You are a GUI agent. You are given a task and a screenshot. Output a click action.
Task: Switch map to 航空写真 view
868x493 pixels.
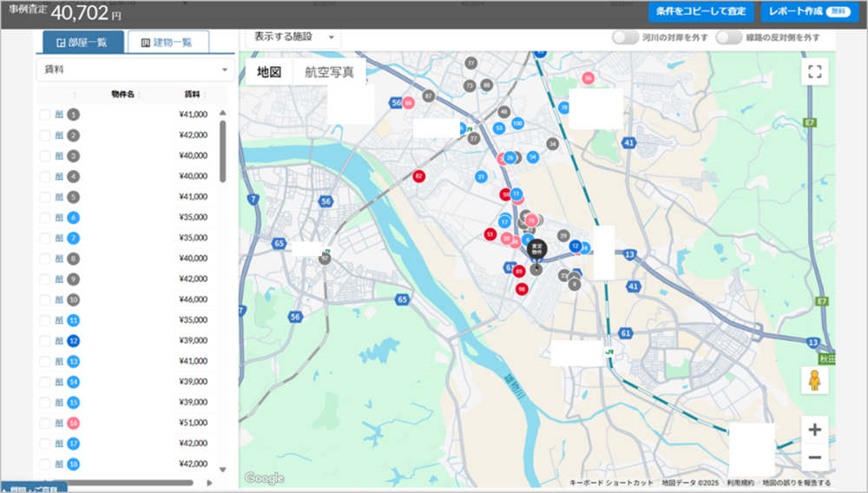point(329,72)
